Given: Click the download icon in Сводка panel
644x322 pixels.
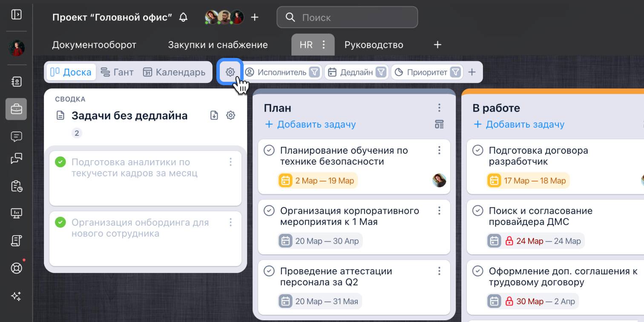Looking at the screenshot, I should coord(214,115).
